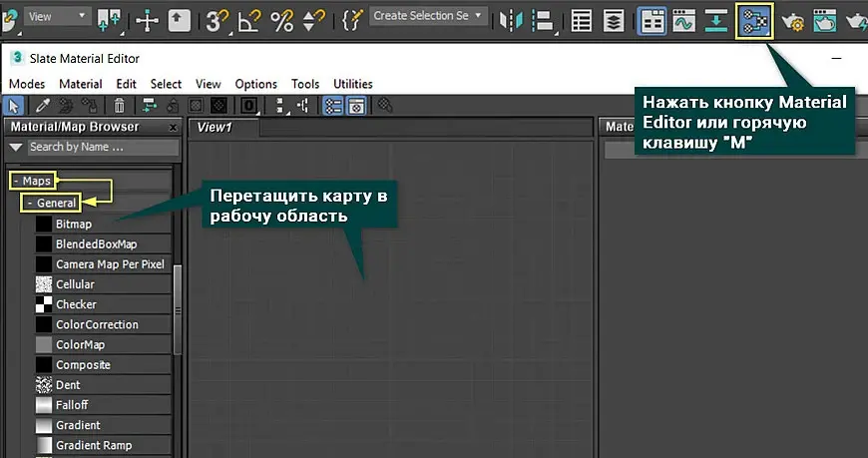The width and height of the screenshot is (868, 458).
Task: Click the Align tool icon
Action: [x=543, y=21]
